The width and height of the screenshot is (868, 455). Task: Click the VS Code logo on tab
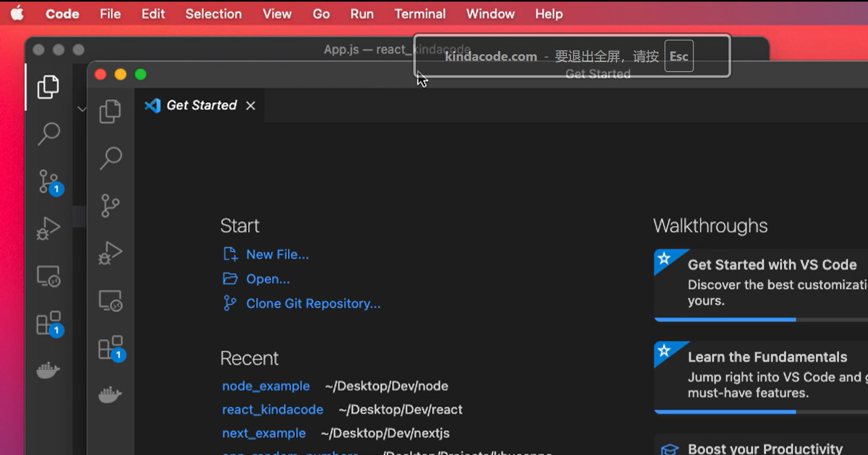pyautogui.click(x=153, y=106)
